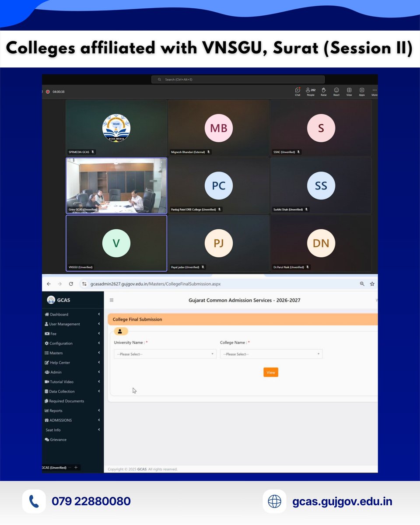Viewport: 420px width, 525px height.
Task: Click the gcasadmin2627.gujgov.edu.in URL bar
Action: (155, 284)
